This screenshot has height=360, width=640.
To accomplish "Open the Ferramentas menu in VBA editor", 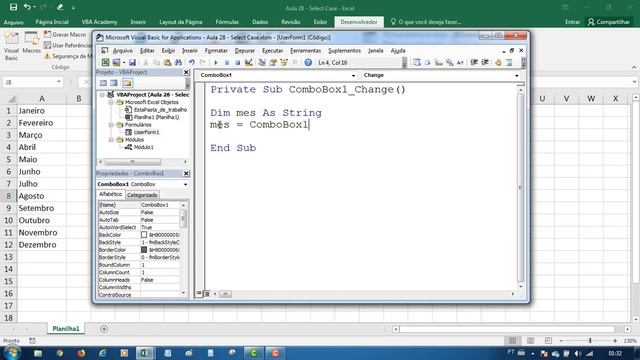I will 305,51.
